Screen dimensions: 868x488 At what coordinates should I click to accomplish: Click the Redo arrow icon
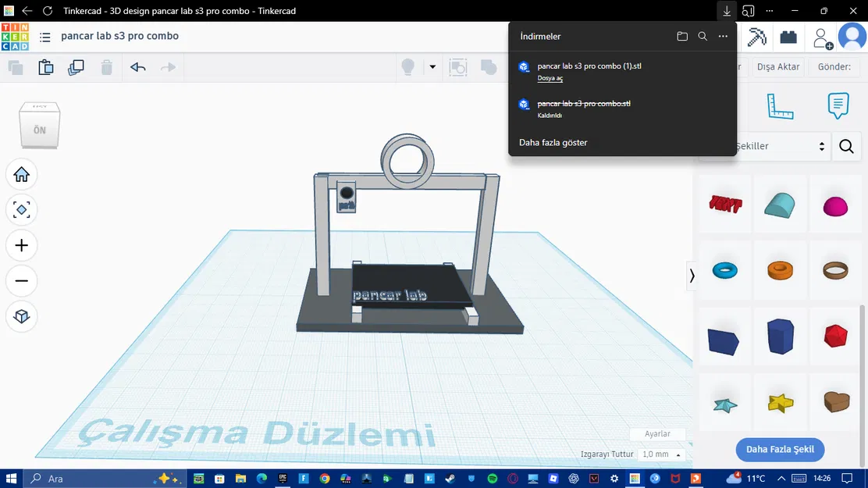(168, 68)
